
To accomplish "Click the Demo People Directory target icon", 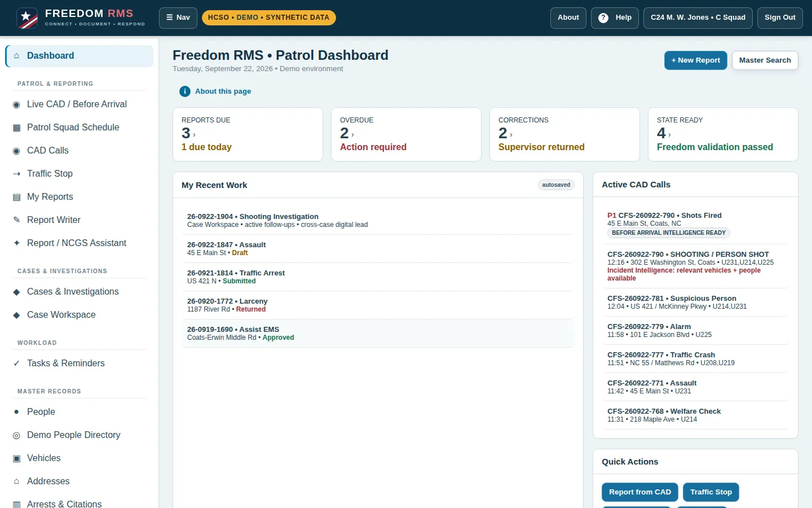I will [16, 435].
